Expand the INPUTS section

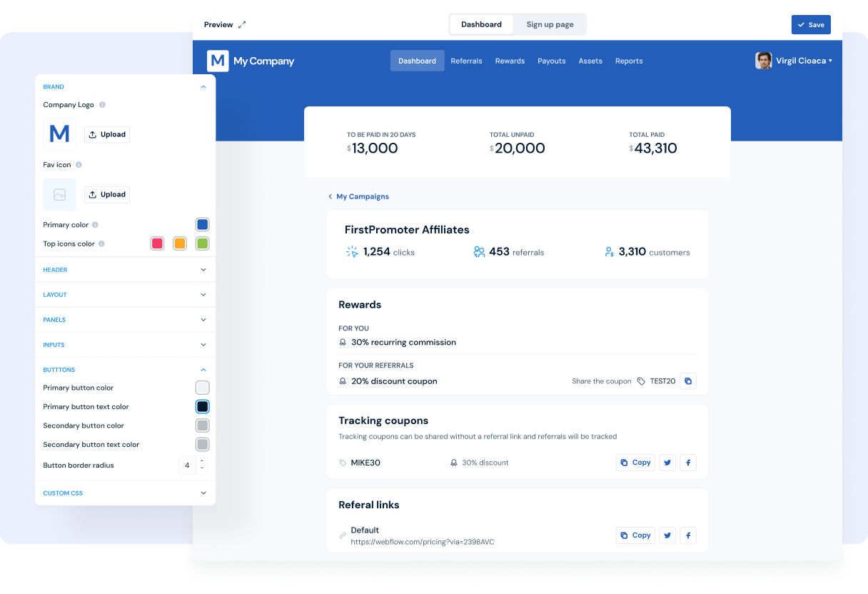click(203, 345)
